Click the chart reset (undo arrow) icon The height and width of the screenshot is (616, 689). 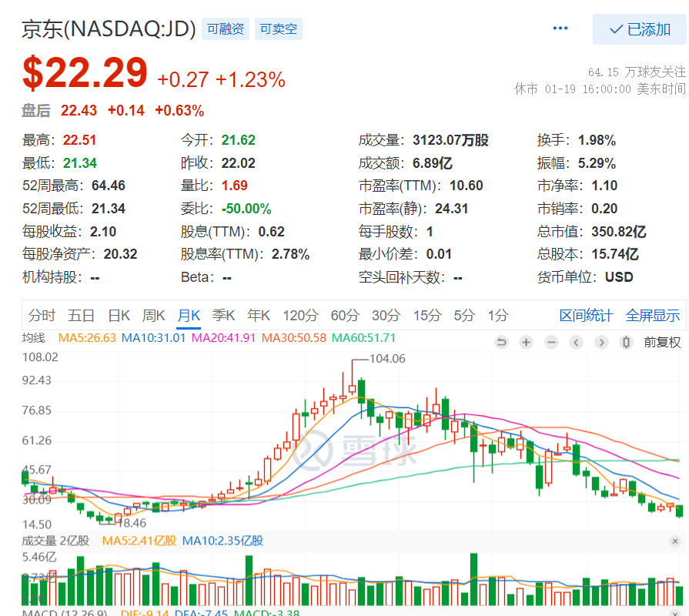point(502,343)
